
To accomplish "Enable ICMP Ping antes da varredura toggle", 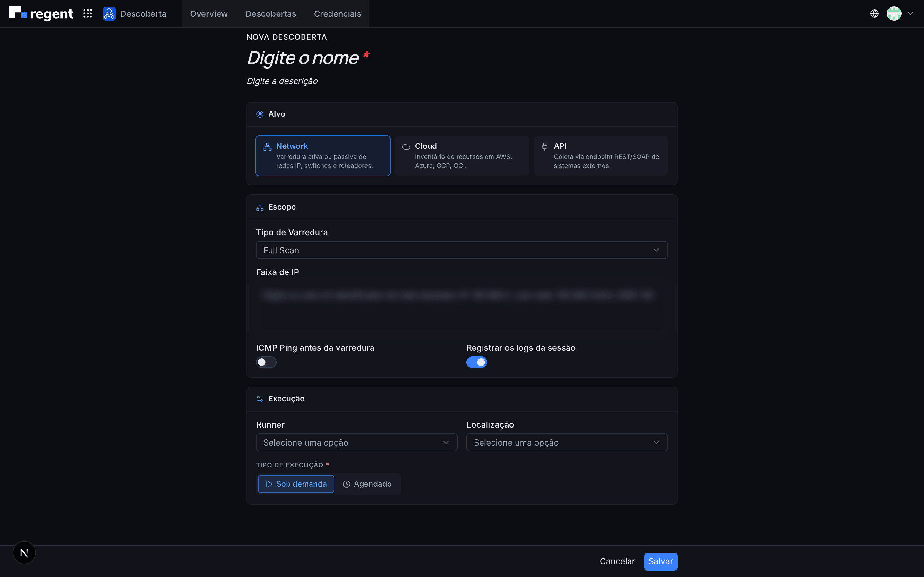I will tap(266, 362).
